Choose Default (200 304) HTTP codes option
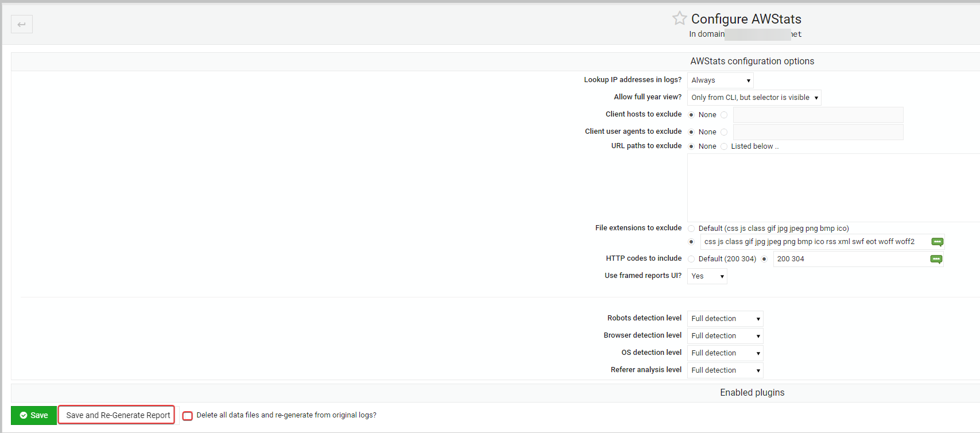 pos(691,259)
